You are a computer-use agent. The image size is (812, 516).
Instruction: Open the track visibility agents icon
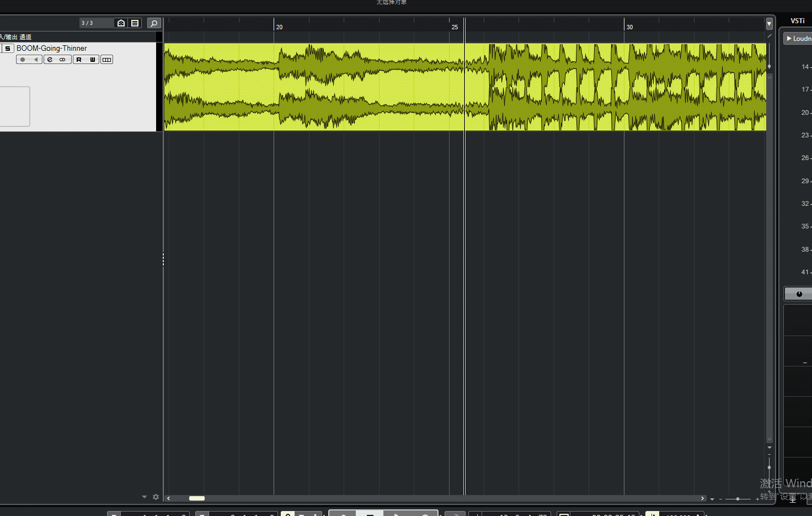(x=121, y=23)
